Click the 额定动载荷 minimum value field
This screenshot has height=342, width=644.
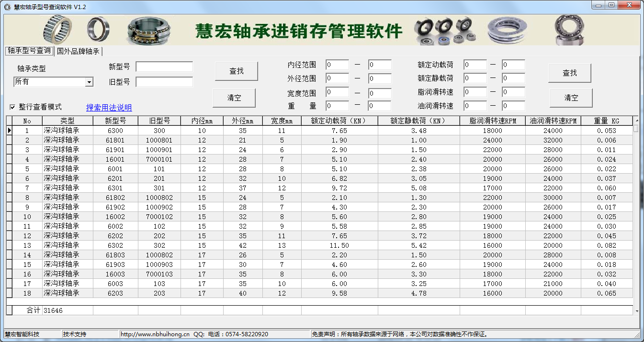tap(475, 65)
